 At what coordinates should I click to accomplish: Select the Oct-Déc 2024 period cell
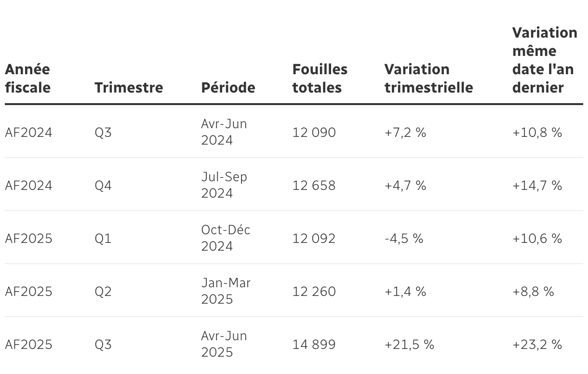226,238
